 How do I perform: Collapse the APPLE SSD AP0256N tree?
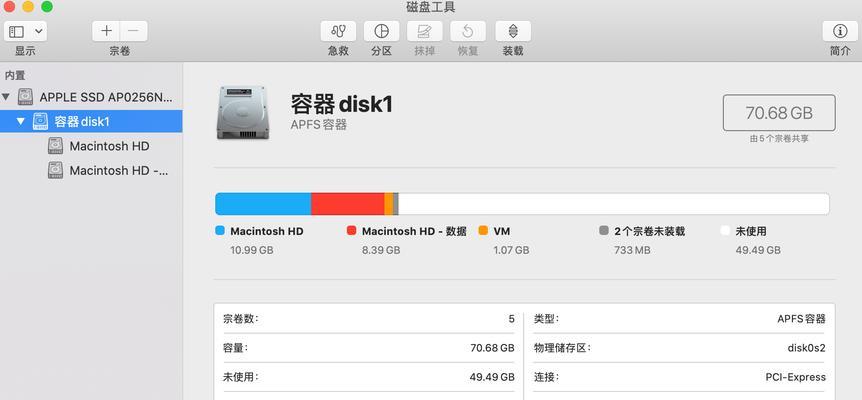pos(6,97)
